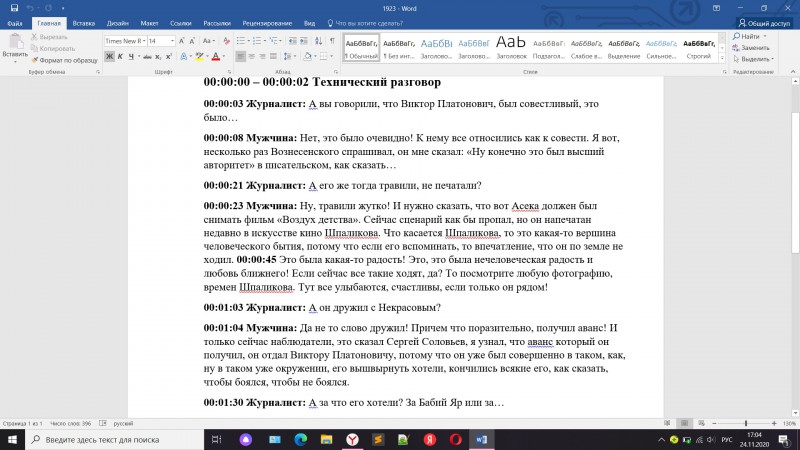The image size is (800, 450).
Task: Collapse the ribbon with the chevron
Action: tap(792, 72)
